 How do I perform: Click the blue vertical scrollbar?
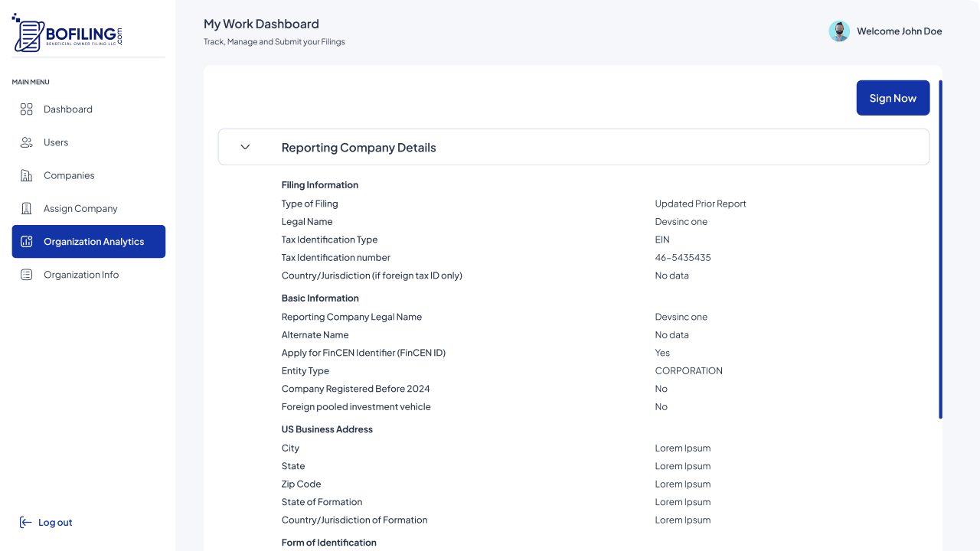coord(940,249)
